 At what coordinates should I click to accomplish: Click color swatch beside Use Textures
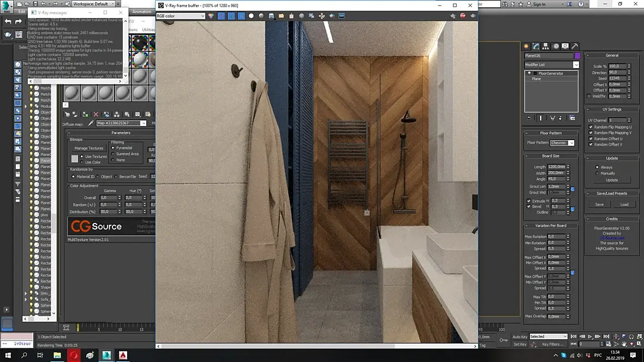[74, 159]
